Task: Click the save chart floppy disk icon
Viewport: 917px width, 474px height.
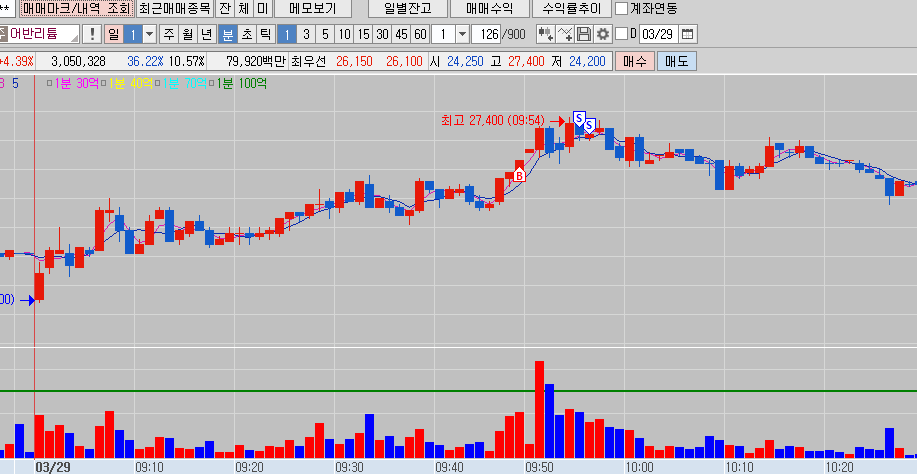Action: tap(584, 34)
